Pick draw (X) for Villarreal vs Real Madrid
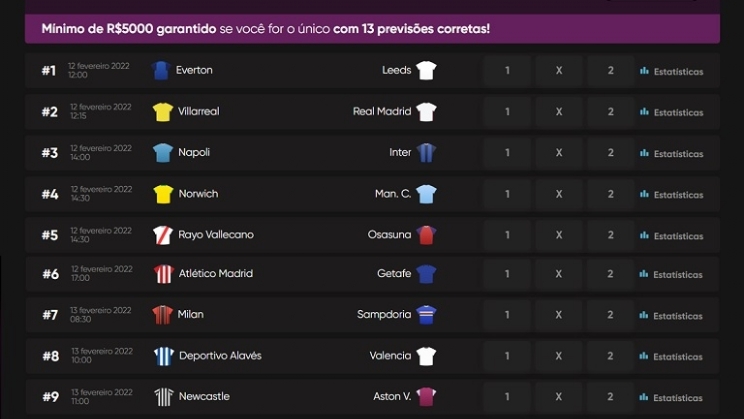The image size is (744, 419). 559,112
